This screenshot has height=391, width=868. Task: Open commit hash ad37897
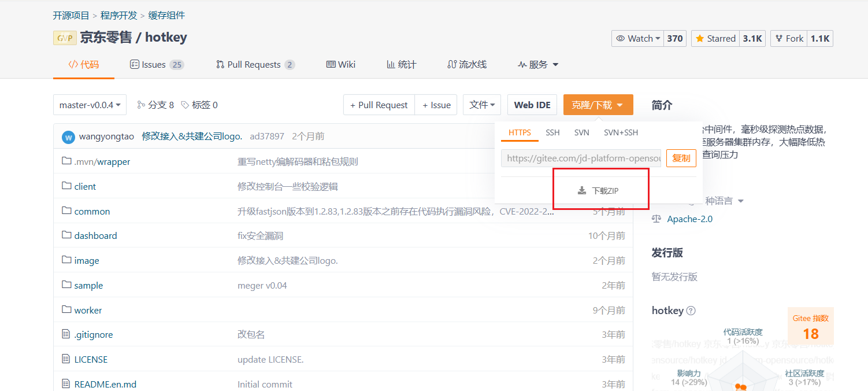[267, 137]
